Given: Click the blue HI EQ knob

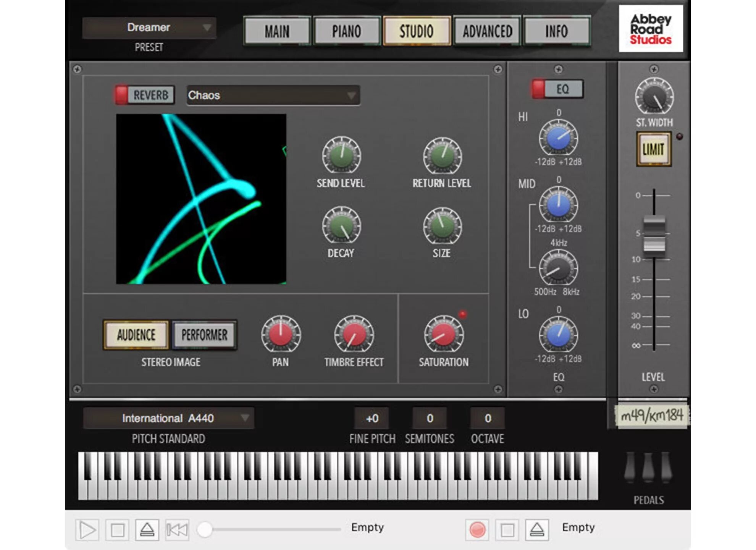Looking at the screenshot, I should click(x=558, y=138).
